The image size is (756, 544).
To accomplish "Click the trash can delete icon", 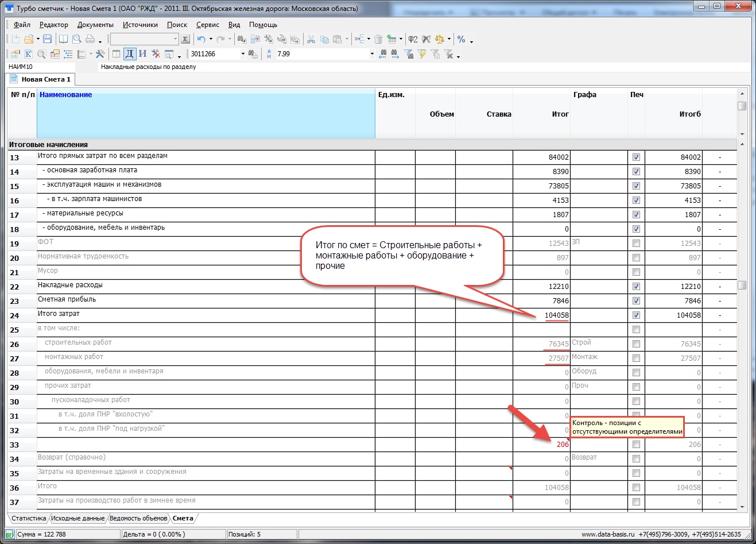I will (378, 39).
